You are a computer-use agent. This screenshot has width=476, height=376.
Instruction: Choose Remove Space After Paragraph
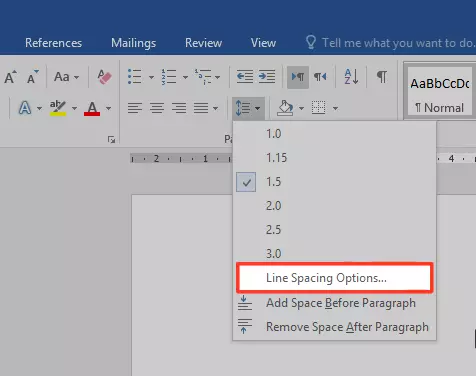click(x=334, y=327)
